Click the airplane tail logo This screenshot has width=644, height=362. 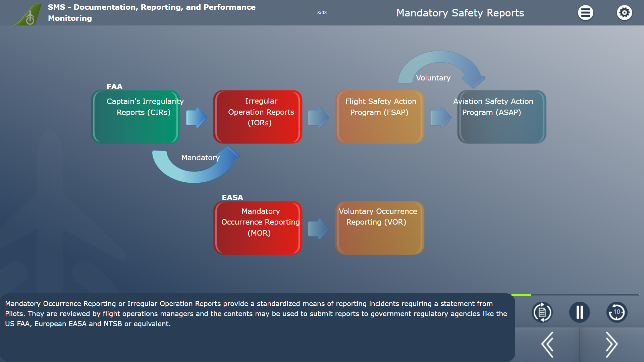pyautogui.click(x=28, y=14)
